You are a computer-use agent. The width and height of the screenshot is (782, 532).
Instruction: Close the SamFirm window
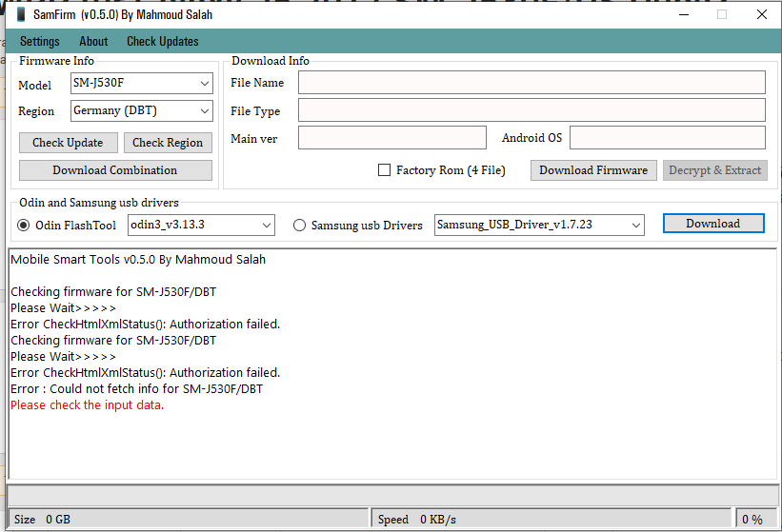[762, 14]
